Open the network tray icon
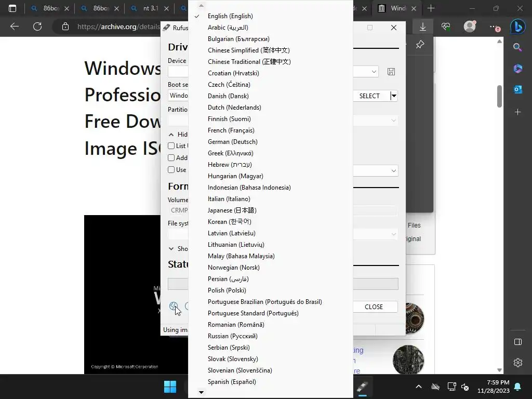This screenshot has height=399, width=532. 451,387
